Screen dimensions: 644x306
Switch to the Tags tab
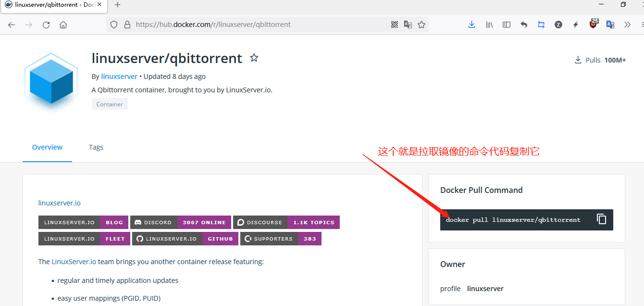pyautogui.click(x=96, y=147)
